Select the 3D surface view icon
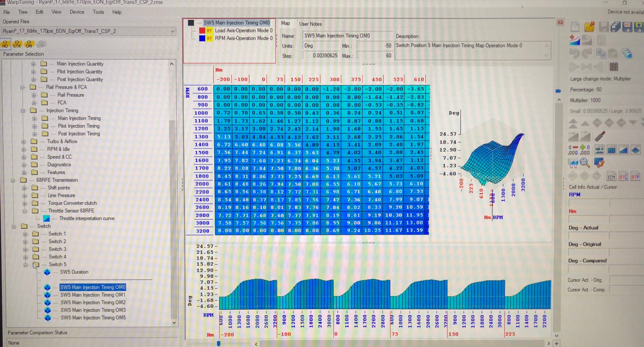 click(x=635, y=150)
